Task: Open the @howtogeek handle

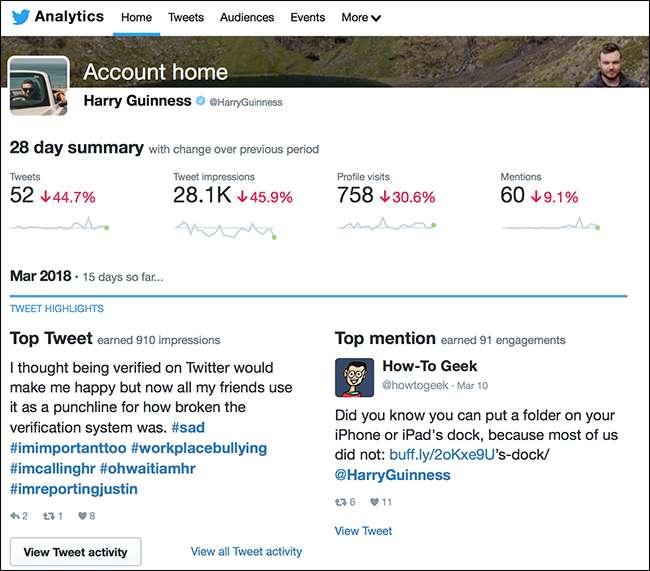Action: 415,385
